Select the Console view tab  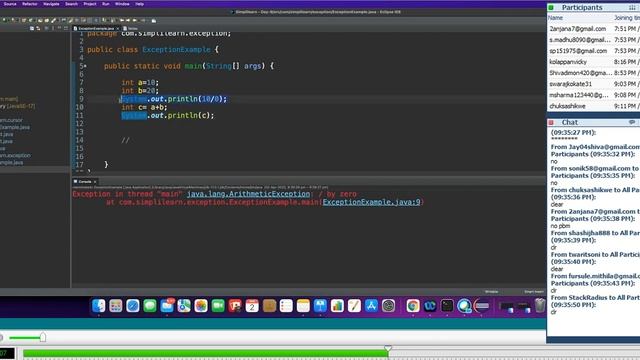[x=84, y=182]
